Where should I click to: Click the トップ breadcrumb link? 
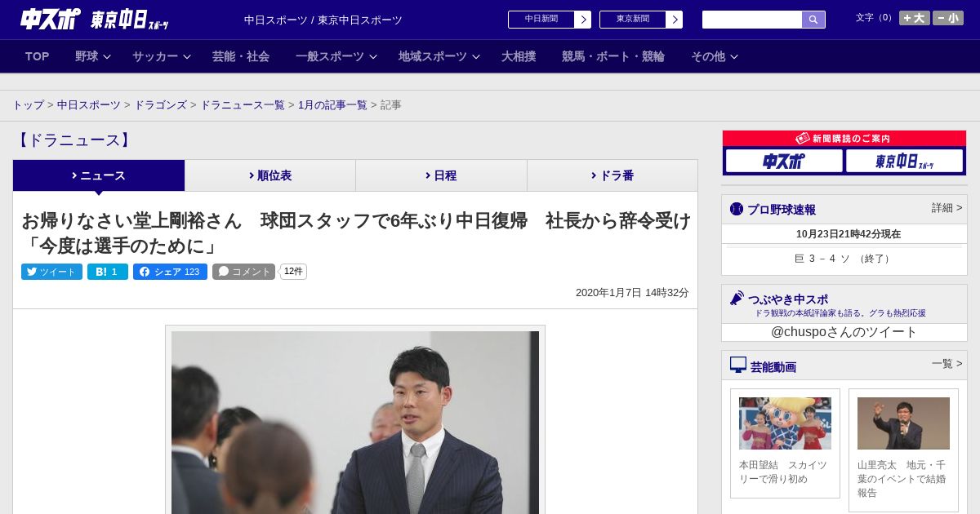point(28,105)
